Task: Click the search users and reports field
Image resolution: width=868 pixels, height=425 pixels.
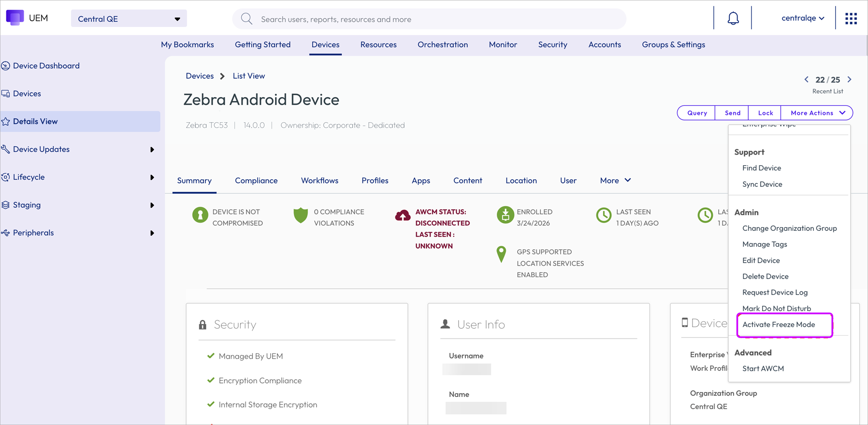Action: (x=429, y=19)
